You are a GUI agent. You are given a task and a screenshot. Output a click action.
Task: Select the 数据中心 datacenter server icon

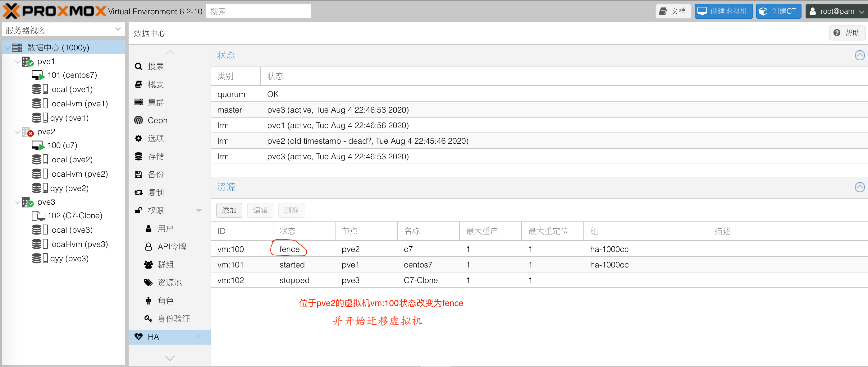click(x=17, y=48)
